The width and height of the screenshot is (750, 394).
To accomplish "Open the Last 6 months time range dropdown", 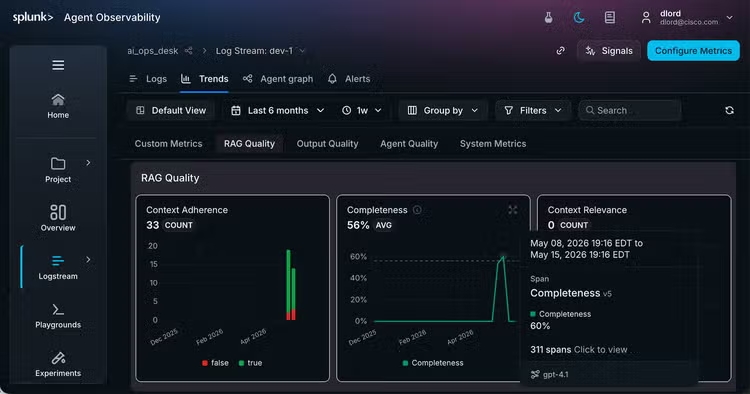I will (277, 110).
